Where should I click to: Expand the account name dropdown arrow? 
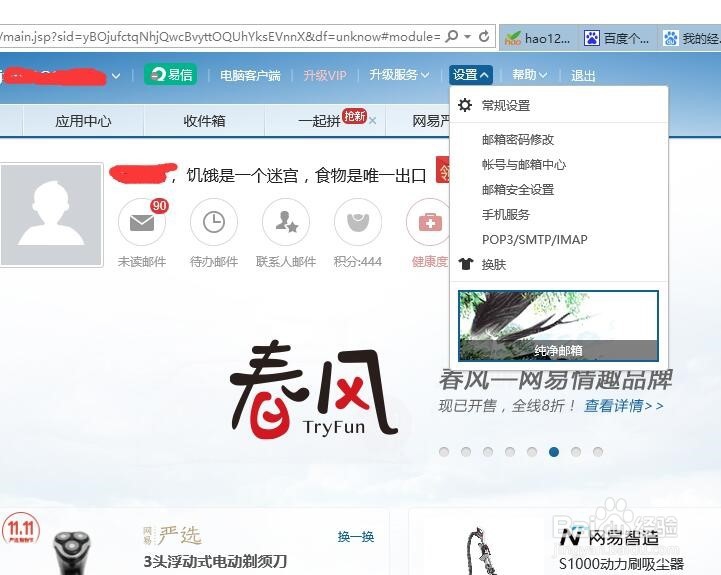[x=116, y=76]
